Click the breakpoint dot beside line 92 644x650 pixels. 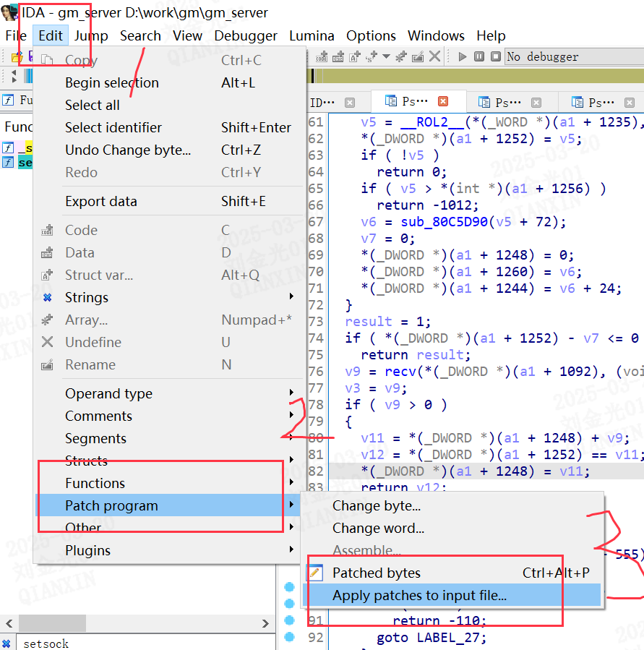289,637
